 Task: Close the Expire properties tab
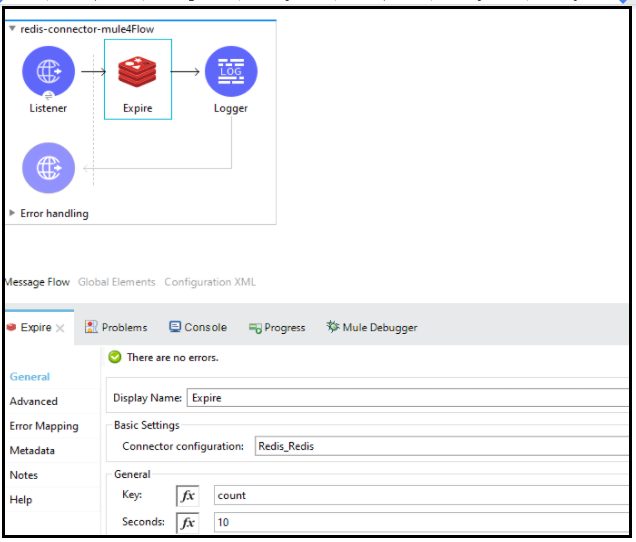tap(60, 328)
